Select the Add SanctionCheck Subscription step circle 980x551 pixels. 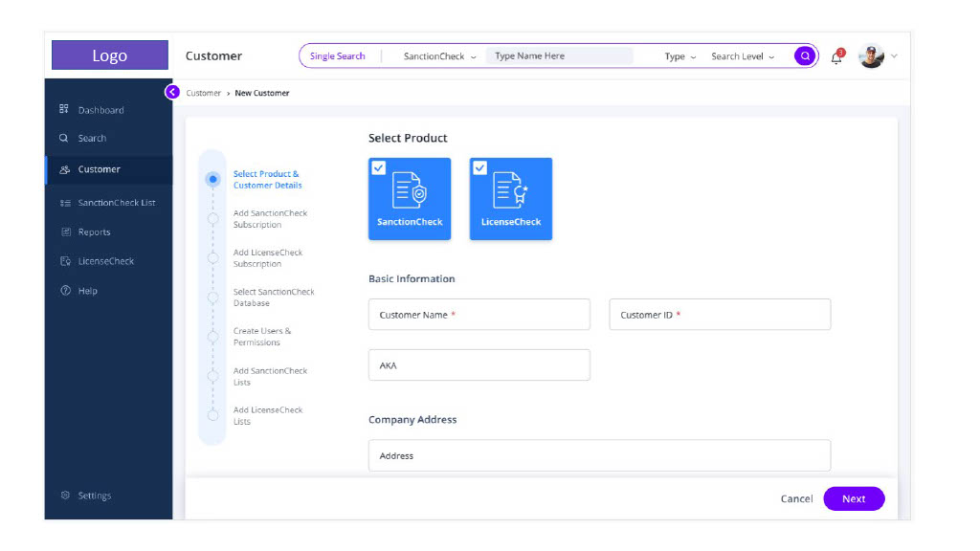pos(212,219)
